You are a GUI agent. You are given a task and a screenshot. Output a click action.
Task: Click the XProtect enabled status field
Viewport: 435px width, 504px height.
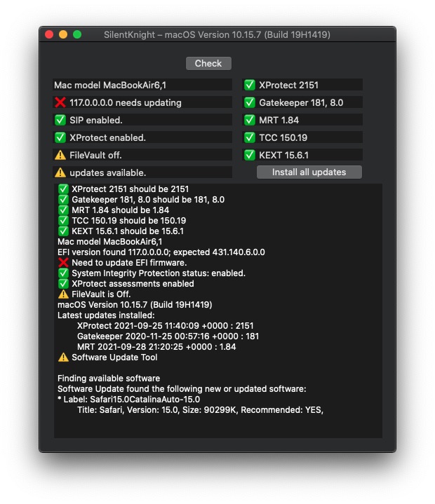pos(142,138)
